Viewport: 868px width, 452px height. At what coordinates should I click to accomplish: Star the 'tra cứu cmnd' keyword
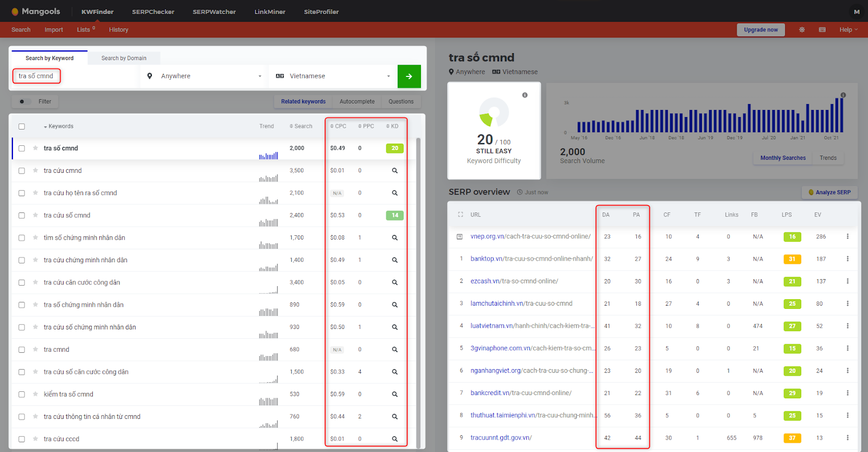click(x=35, y=170)
